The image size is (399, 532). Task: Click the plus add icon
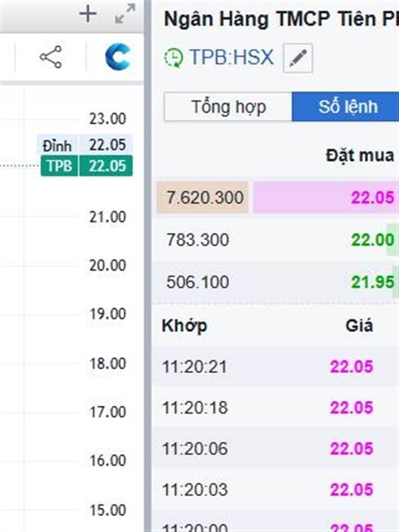[x=88, y=14]
